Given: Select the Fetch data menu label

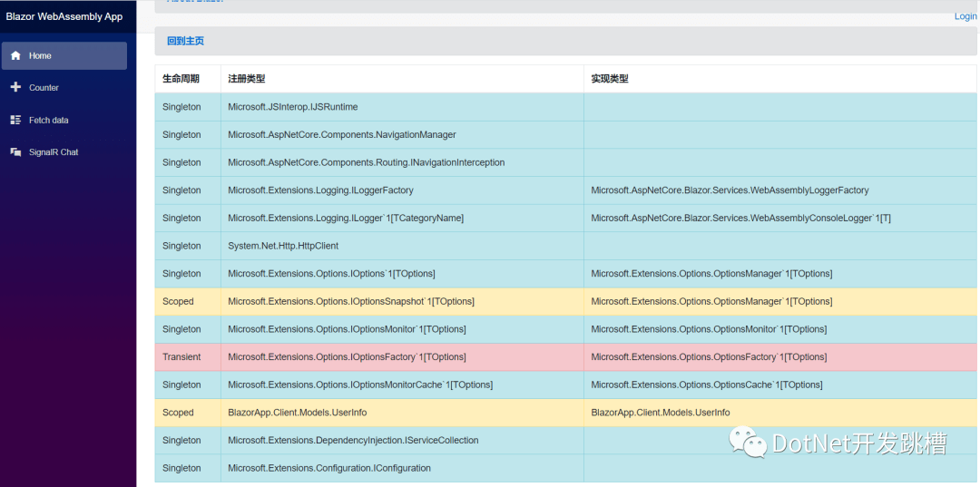Looking at the screenshot, I should pyautogui.click(x=48, y=120).
